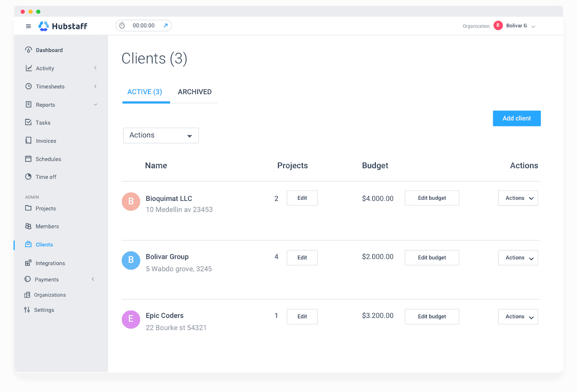
Task: Click the $2.000.00 budget value
Action: point(378,257)
